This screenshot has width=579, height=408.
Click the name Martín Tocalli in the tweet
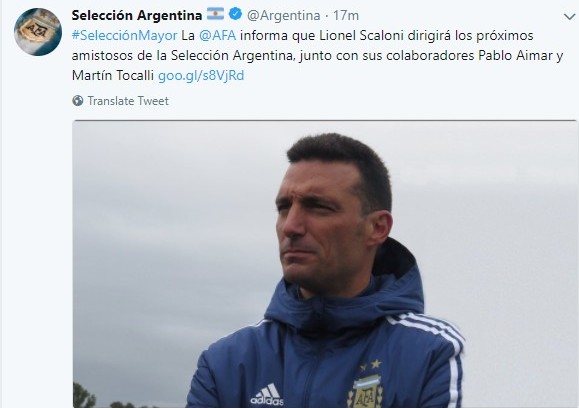click(x=113, y=75)
